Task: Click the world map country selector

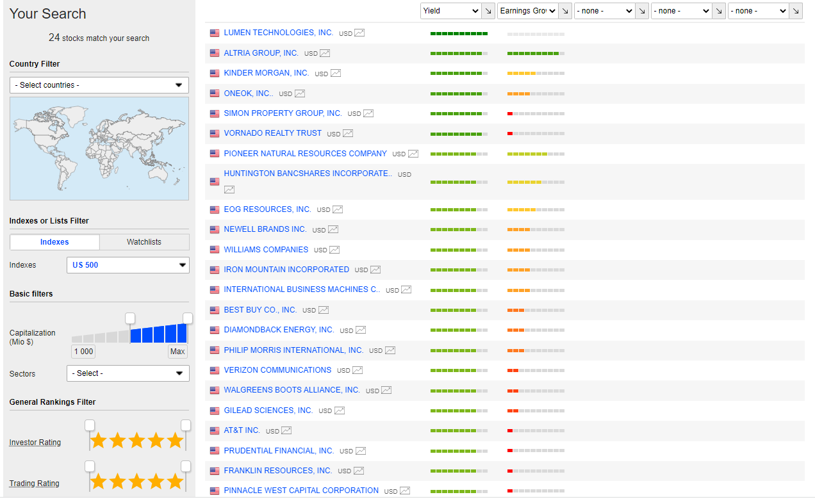Action: [99, 149]
